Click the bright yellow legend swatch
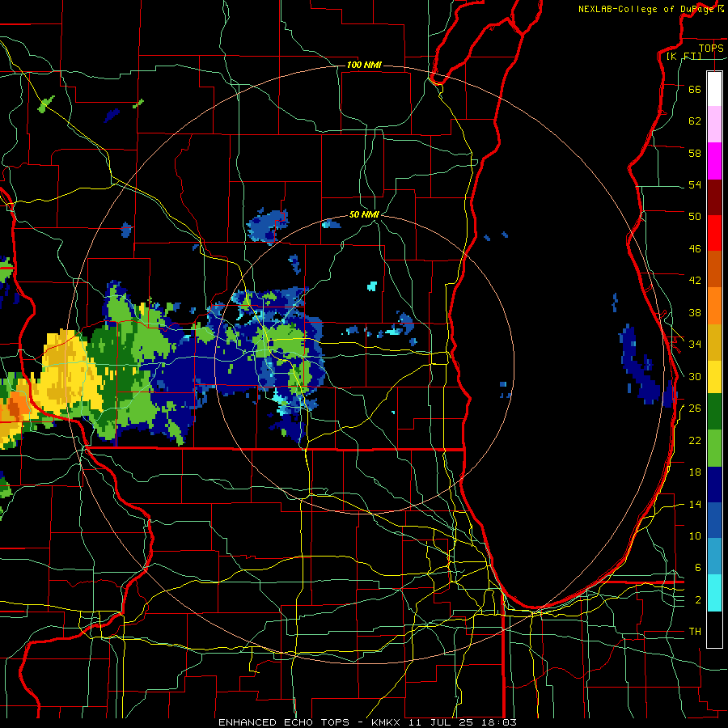 click(x=714, y=376)
